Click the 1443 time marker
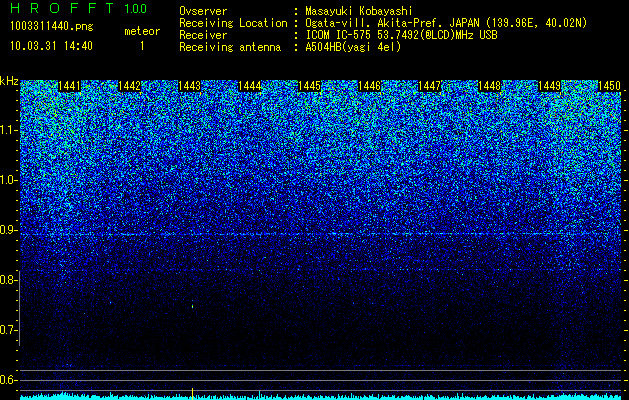Image resolution: width=629 pixels, height=400 pixels. (x=189, y=86)
